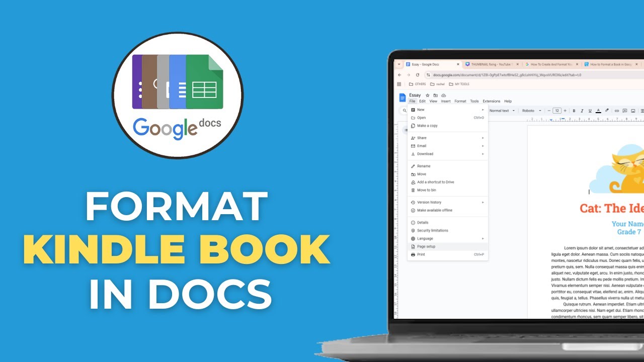644x362 pixels.
Task: Go back with the browser back arrow
Action: coord(399,75)
